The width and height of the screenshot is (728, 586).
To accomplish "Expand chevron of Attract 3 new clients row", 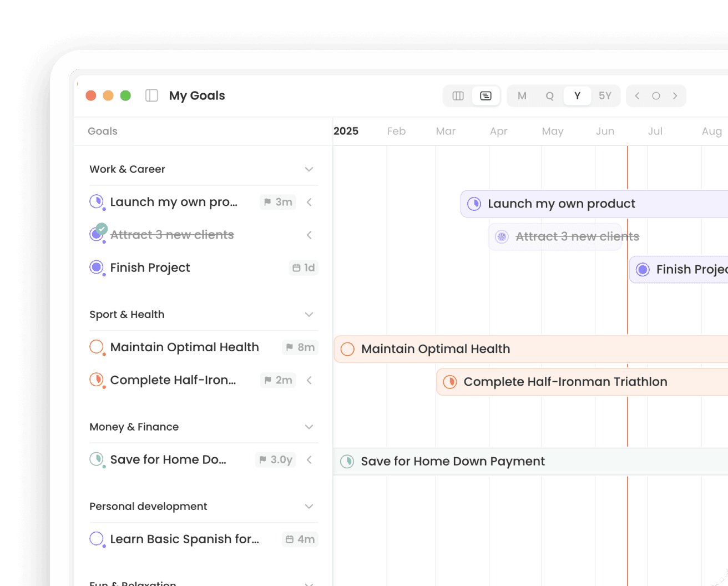I will point(309,235).
